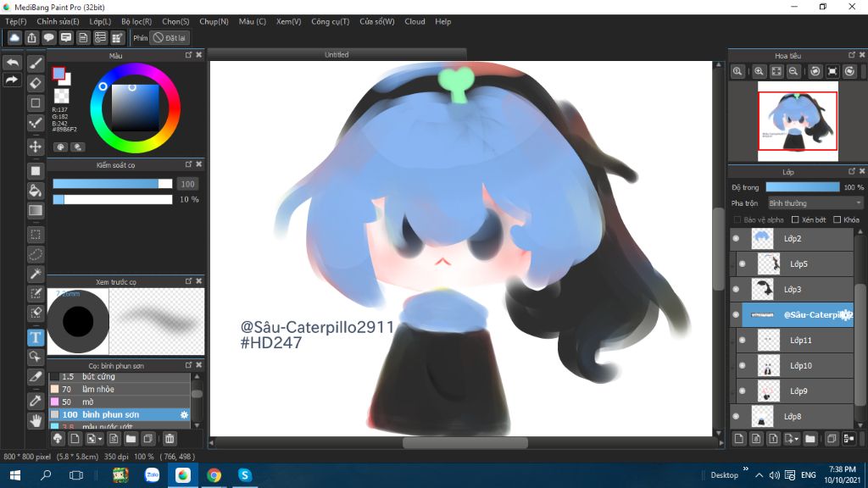Delete brush with trash icon
The image size is (868, 488).
pyautogui.click(x=170, y=439)
